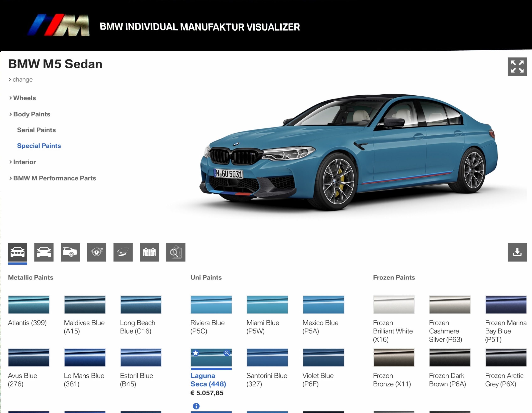Choose the Riviera Blue (P5C) swatch
Viewport: 532px width, 413px height.
point(211,305)
